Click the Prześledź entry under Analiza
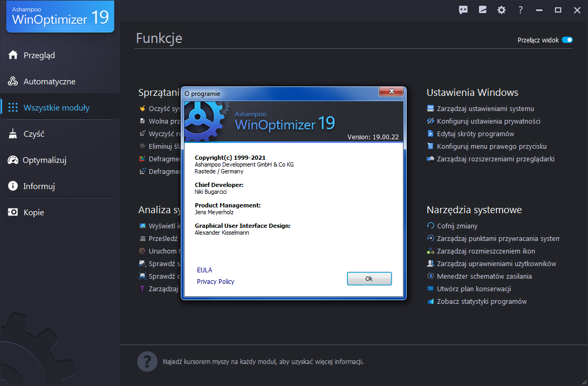This screenshot has height=386, width=588. (160, 238)
